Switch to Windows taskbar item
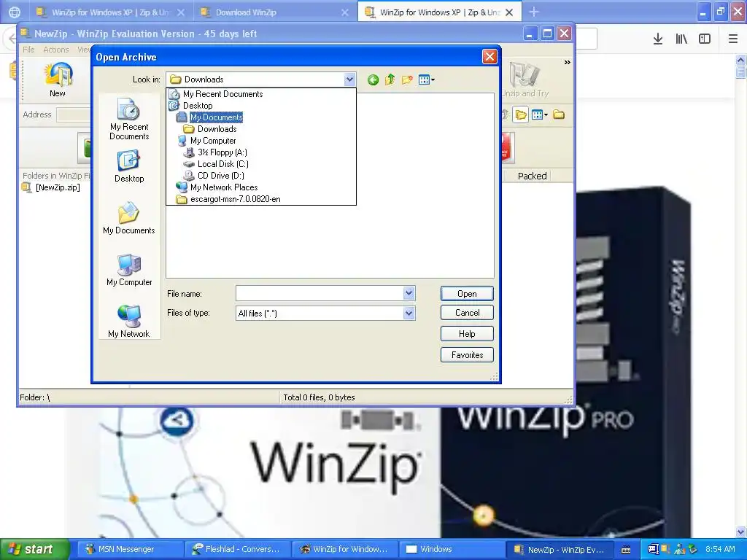This screenshot has width=747, height=560. pos(451,549)
